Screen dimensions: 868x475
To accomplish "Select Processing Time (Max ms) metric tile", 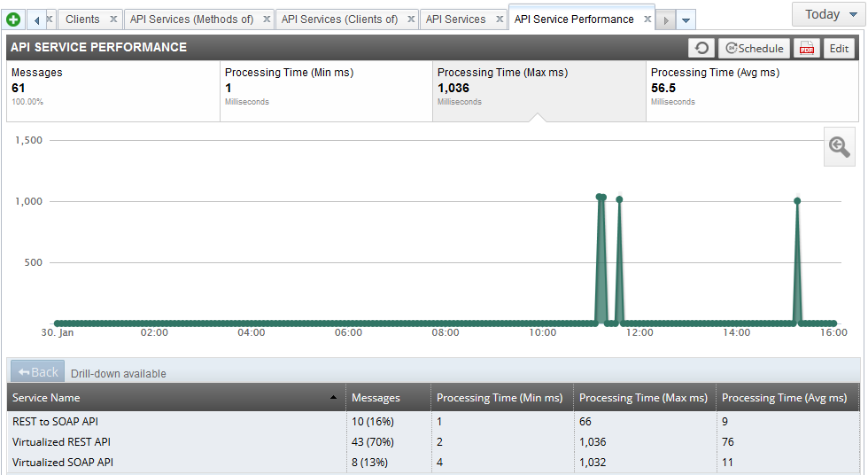I will (x=539, y=90).
